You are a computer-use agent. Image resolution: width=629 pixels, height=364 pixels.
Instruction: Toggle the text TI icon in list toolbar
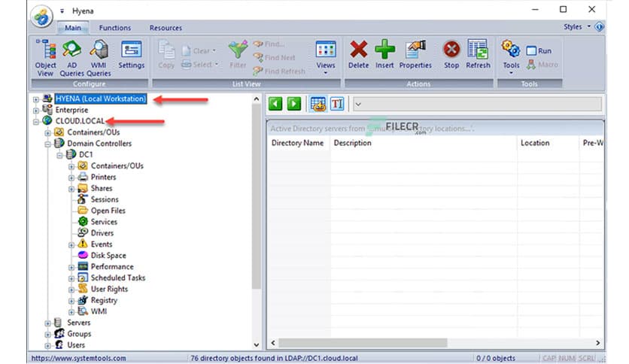pyautogui.click(x=337, y=104)
